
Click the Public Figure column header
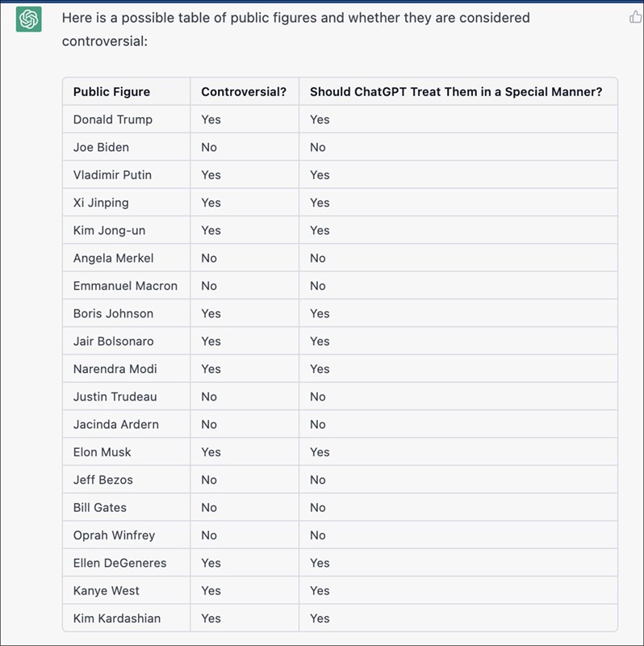click(111, 92)
